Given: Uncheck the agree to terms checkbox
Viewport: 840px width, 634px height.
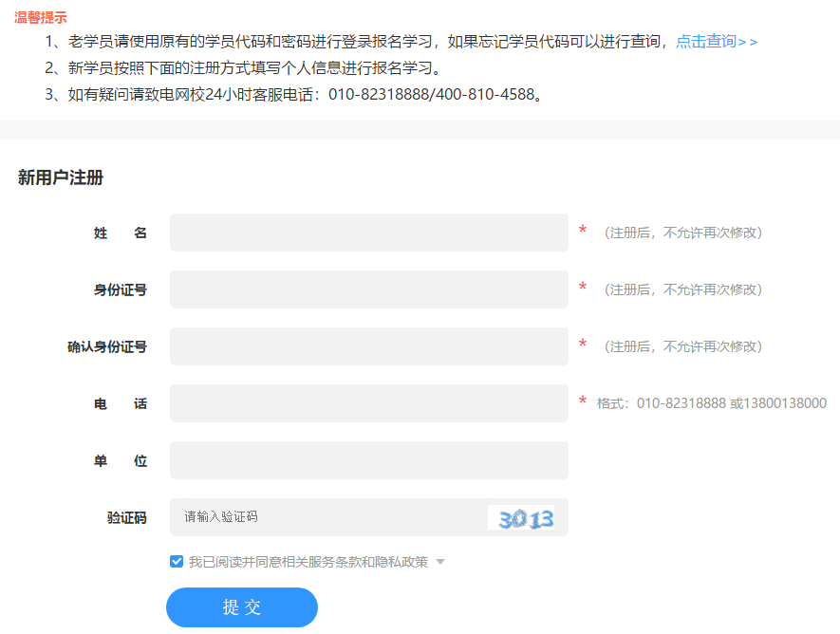Looking at the screenshot, I should [x=177, y=561].
